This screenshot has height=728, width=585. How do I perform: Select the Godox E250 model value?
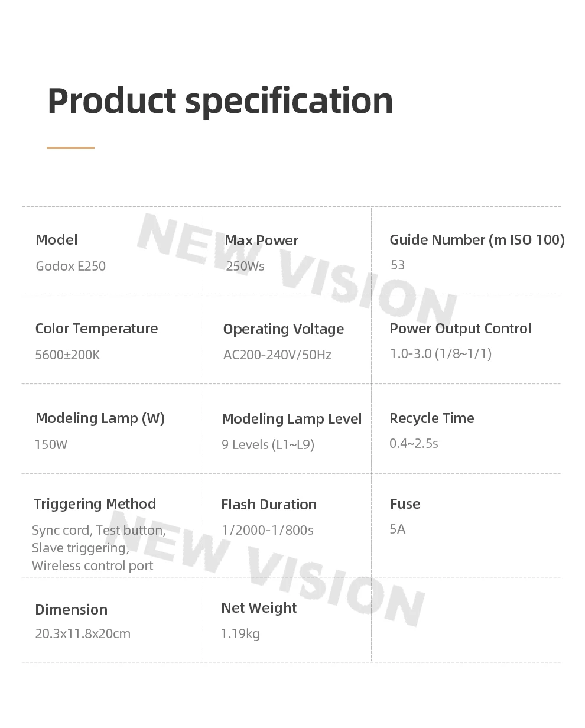coord(71,266)
